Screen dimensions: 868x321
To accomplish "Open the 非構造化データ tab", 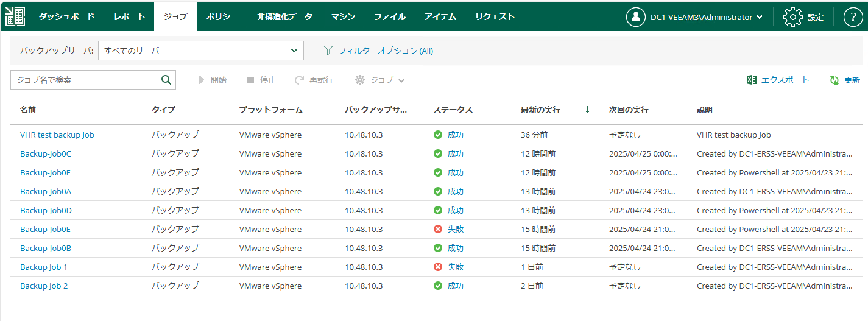I will tap(284, 16).
